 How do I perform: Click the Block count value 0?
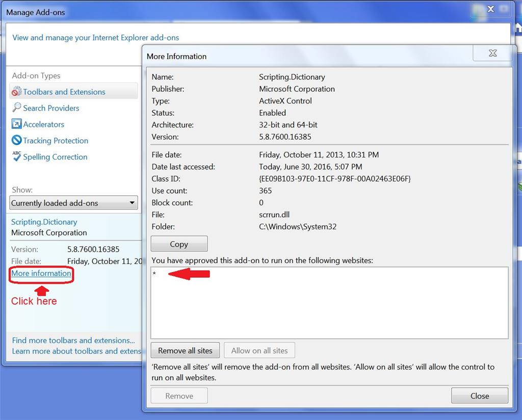click(x=261, y=203)
